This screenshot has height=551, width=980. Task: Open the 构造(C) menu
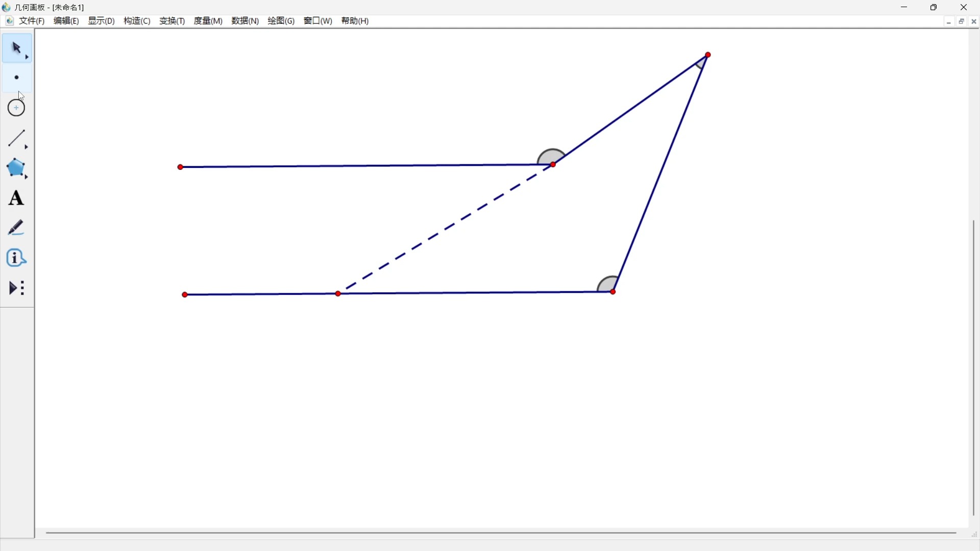tap(137, 21)
